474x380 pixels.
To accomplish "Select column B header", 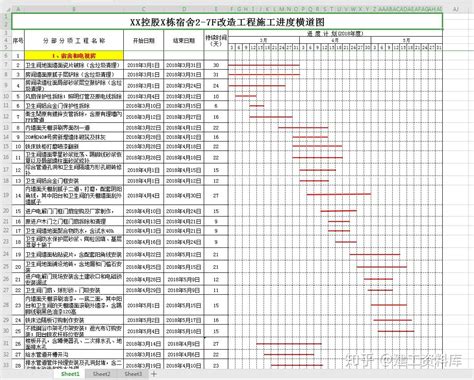I will [74, 9].
